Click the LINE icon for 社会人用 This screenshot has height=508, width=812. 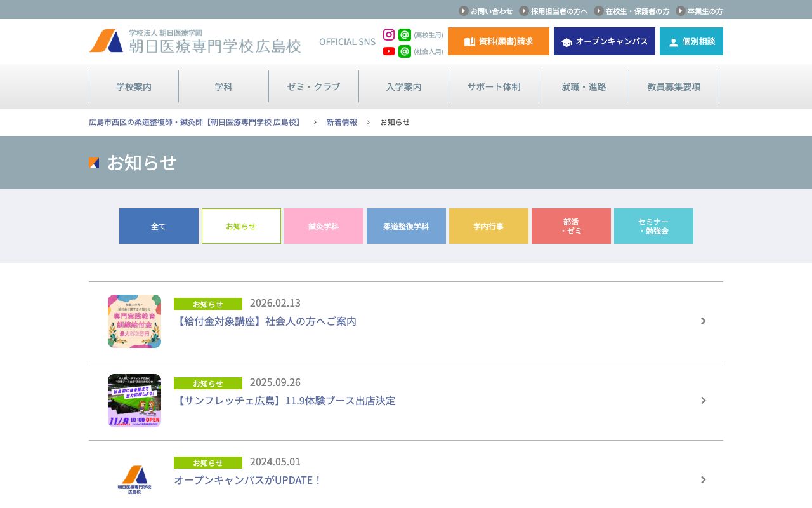pos(405,51)
